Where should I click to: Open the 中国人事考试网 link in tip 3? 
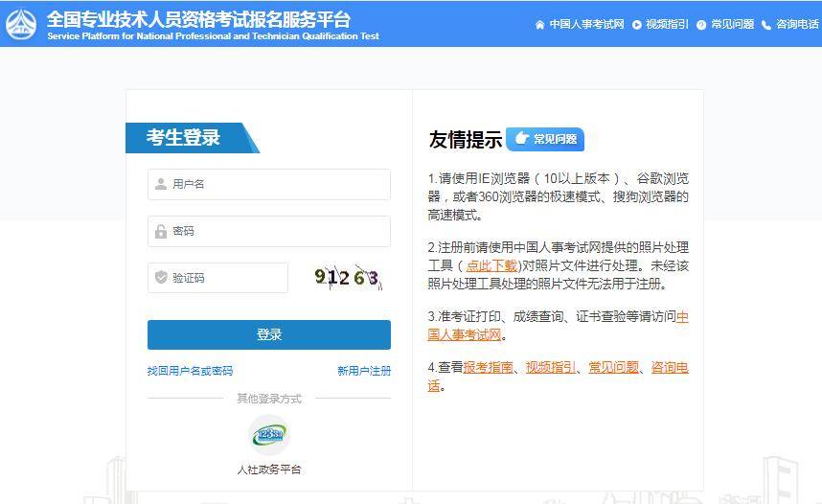(558, 325)
